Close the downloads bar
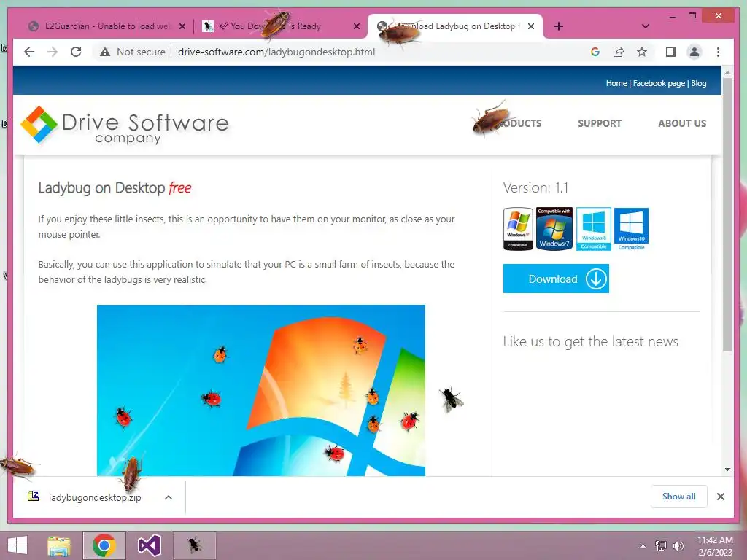 click(x=721, y=497)
